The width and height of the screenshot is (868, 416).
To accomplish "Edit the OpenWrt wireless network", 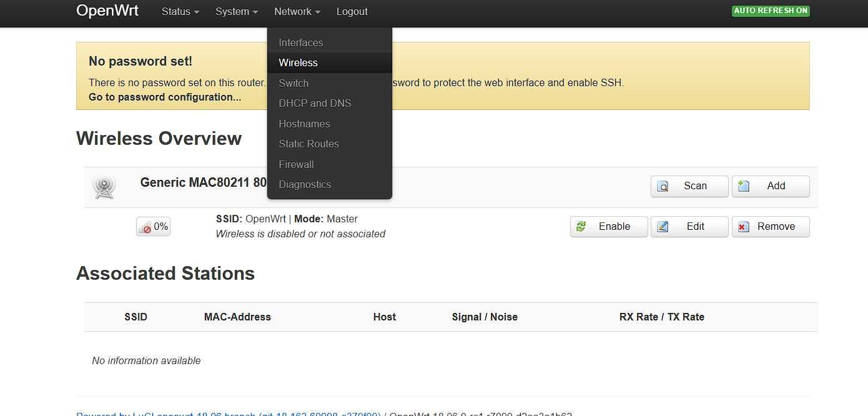I will point(689,227).
